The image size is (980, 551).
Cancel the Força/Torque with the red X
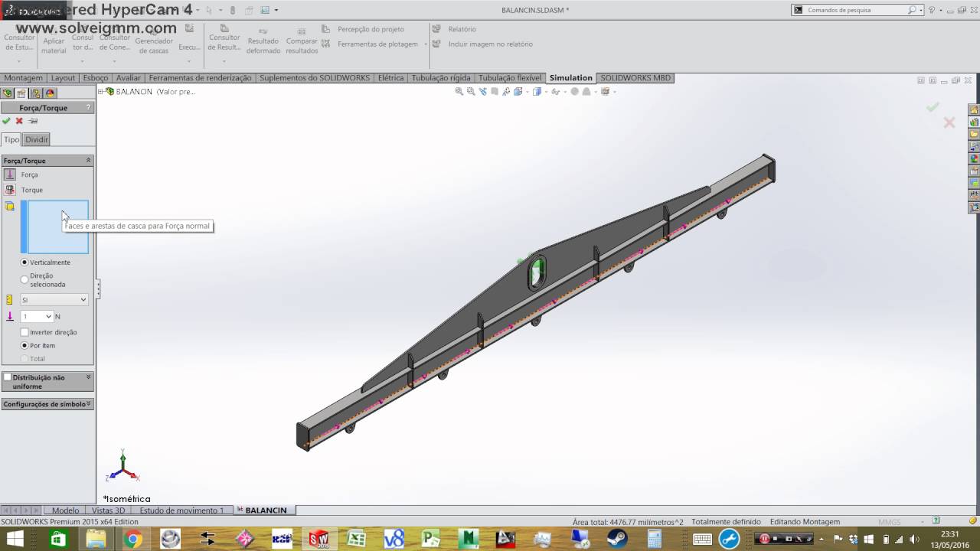(x=19, y=121)
